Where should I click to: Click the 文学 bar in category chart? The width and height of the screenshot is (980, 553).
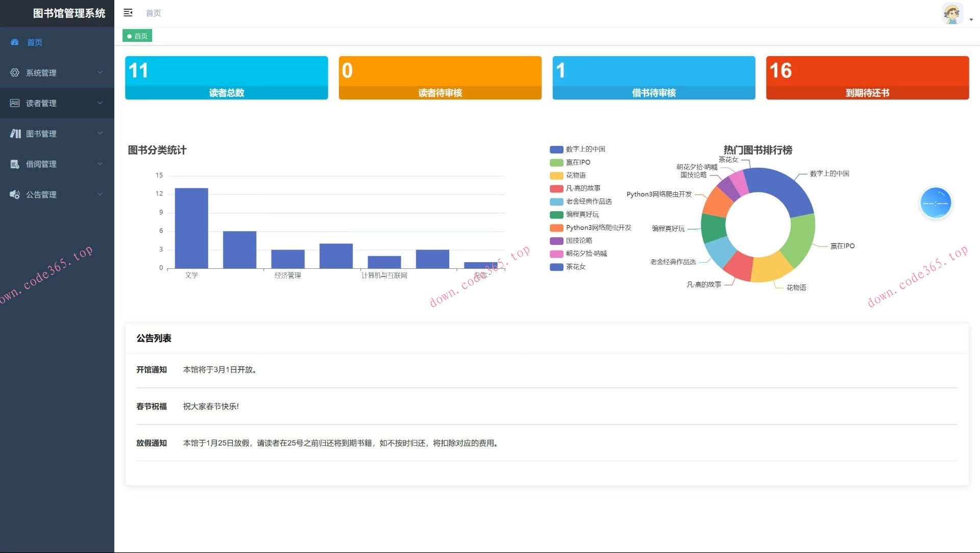coord(191,228)
